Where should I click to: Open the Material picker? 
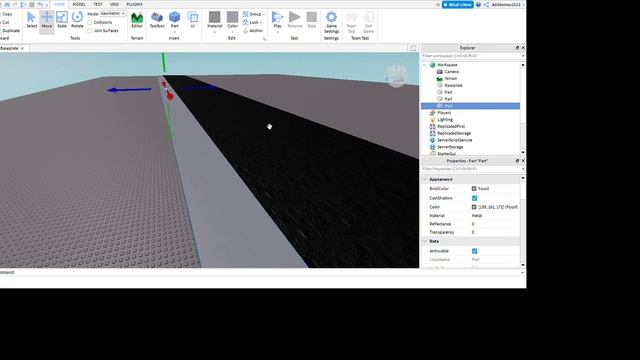pos(215,19)
